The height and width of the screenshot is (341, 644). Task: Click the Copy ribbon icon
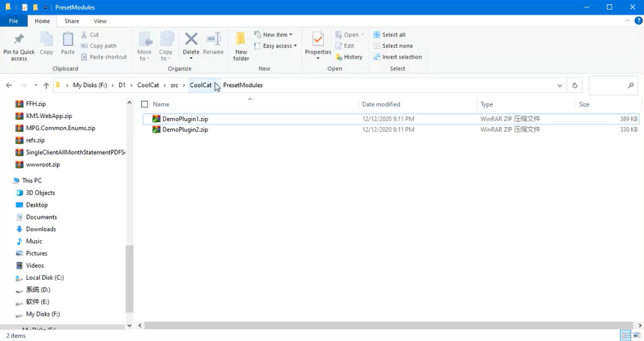click(47, 39)
